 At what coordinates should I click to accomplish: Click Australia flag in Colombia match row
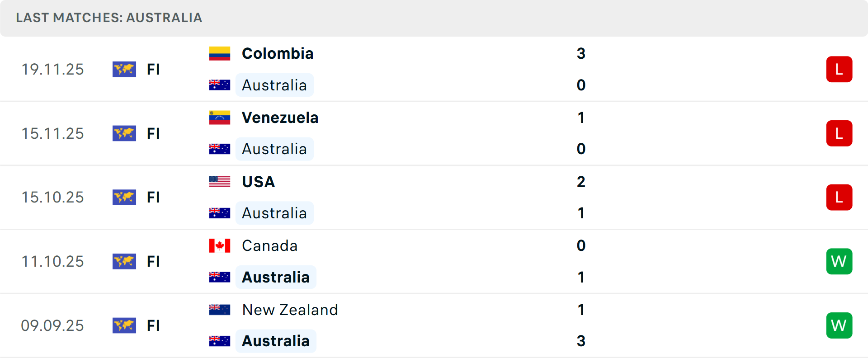(x=220, y=85)
